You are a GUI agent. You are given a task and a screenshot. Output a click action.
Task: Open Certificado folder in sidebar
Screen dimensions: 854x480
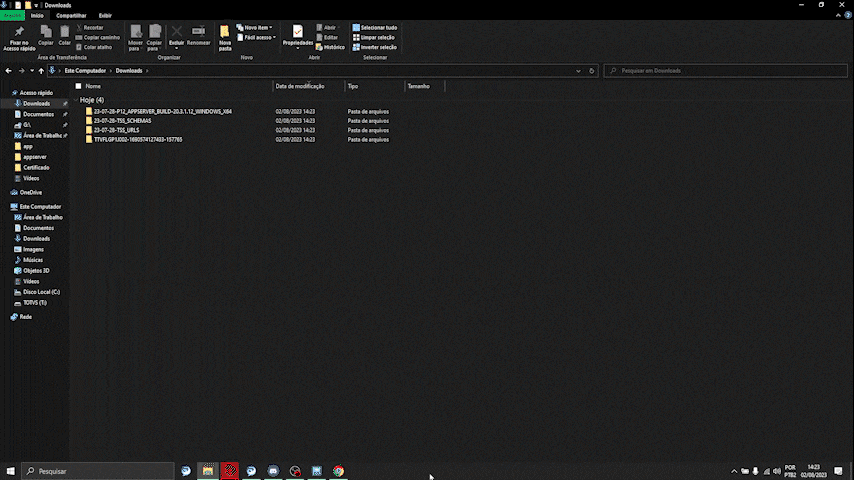pyautogui.click(x=36, y=167)
